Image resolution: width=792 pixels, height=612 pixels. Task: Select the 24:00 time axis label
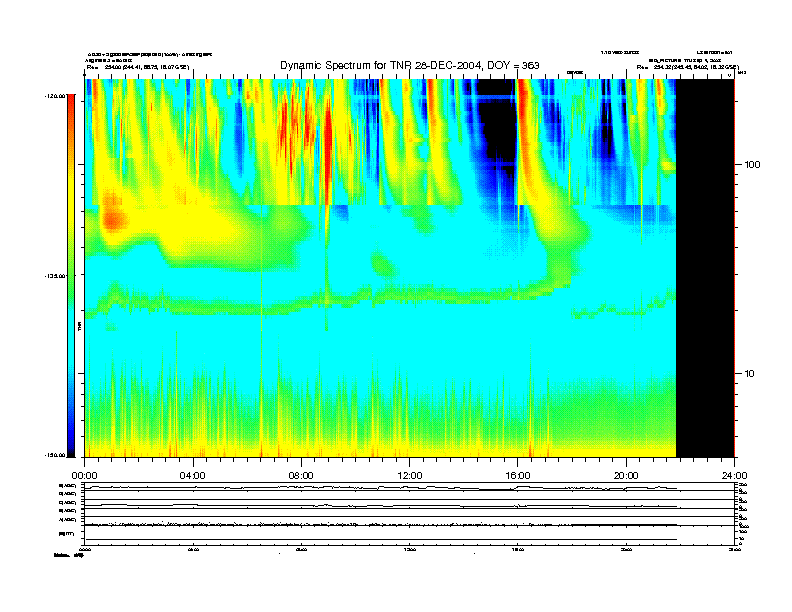tap(734, 476)
